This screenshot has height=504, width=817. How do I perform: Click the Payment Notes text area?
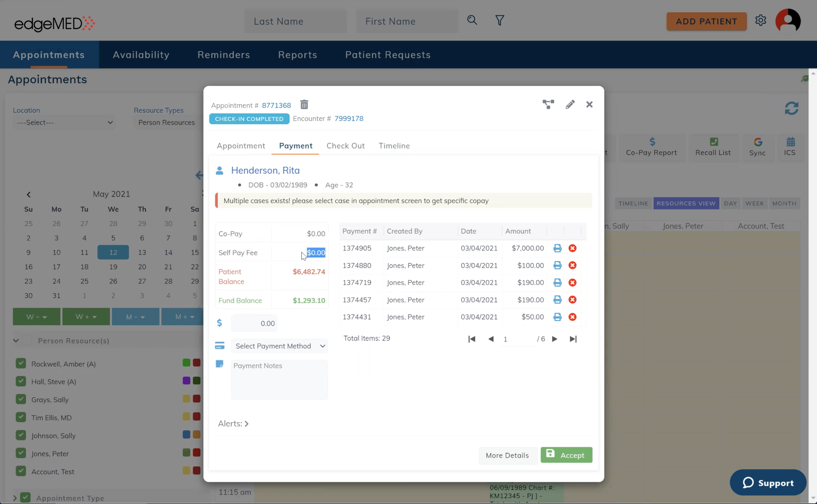[279, 380]
